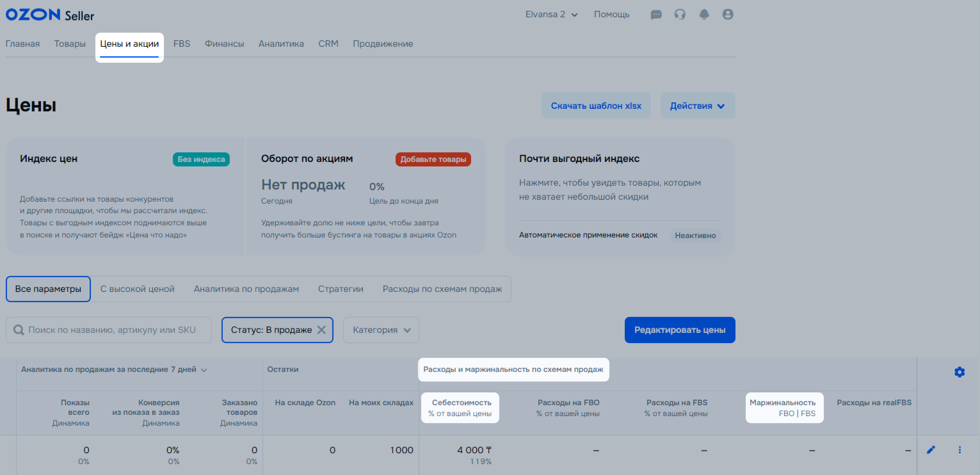This screenshot has height=475, width=980.
Task: Click the На складе Ozon header
Action: [305, 403]
